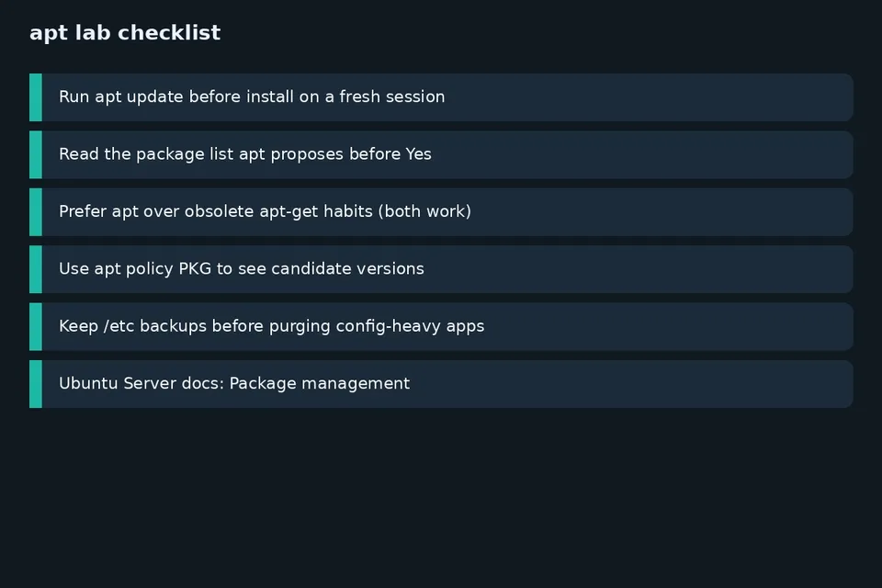The width and height of the screenshot is (882, 588).
Task: Open 'Prefer apt over obsolete apt-get habits' item
Action: point(441,212)
